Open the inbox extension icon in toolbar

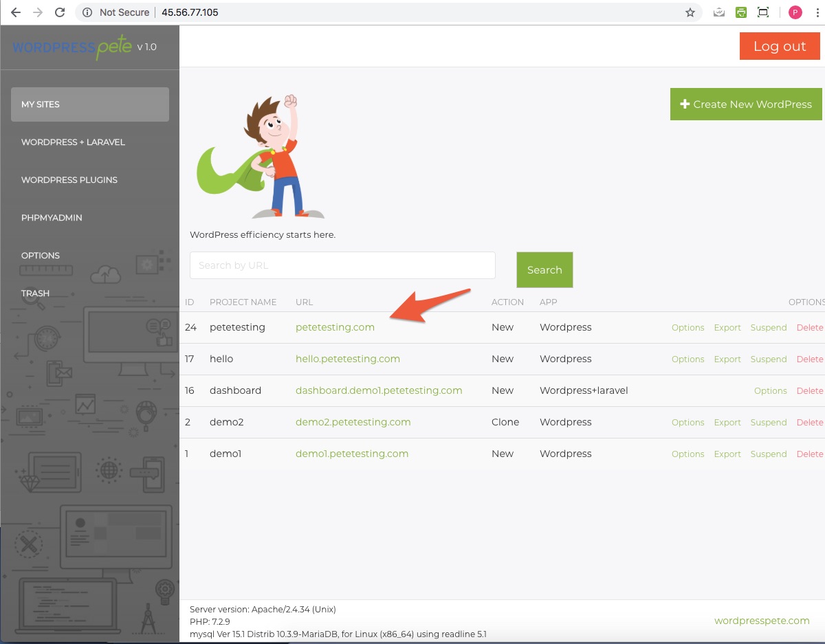[x=718, y=12]
